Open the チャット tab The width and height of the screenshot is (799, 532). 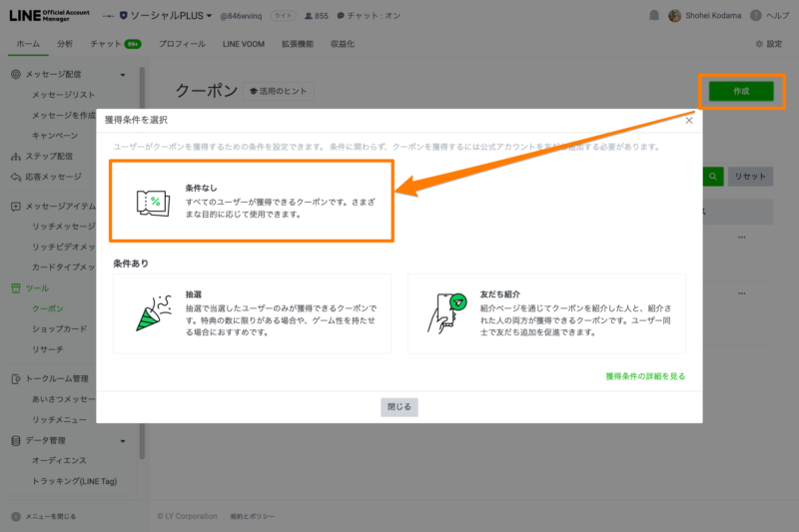click(116, 44)
